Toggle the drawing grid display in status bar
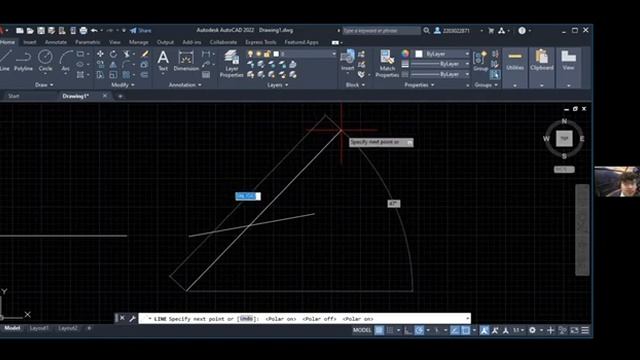 tap(379, 330)
